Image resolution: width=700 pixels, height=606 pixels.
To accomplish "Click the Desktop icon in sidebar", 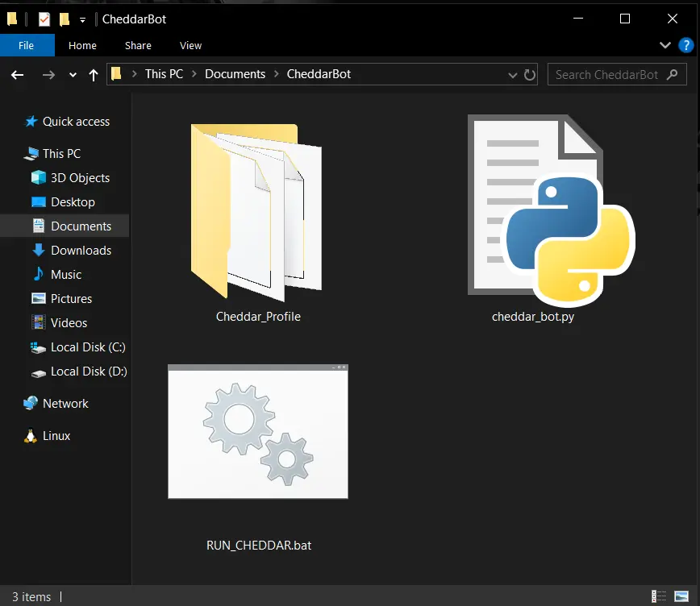I will 39,201.
